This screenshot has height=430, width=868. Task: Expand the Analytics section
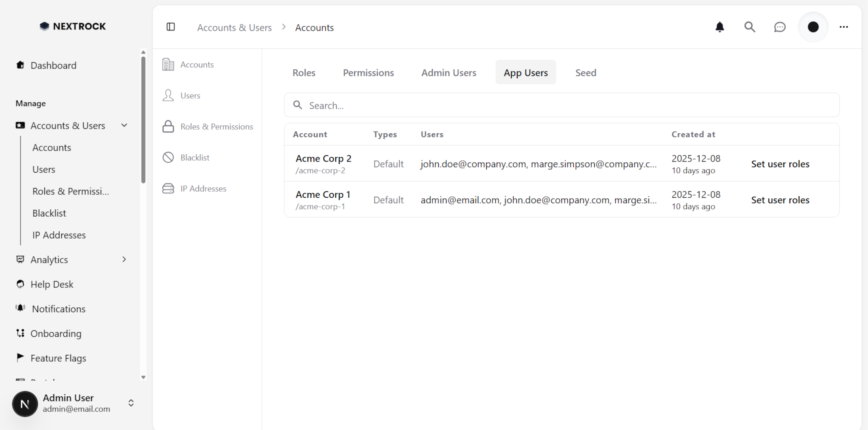point(124,259)
